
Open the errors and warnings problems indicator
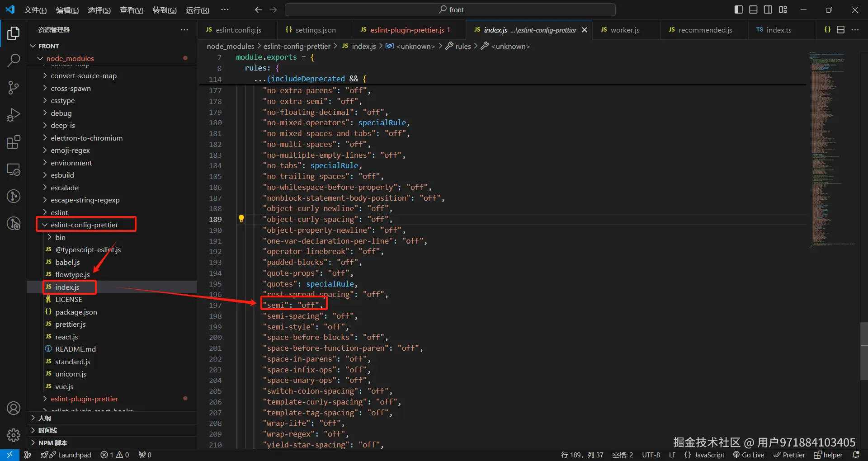[x=114, y=455]
